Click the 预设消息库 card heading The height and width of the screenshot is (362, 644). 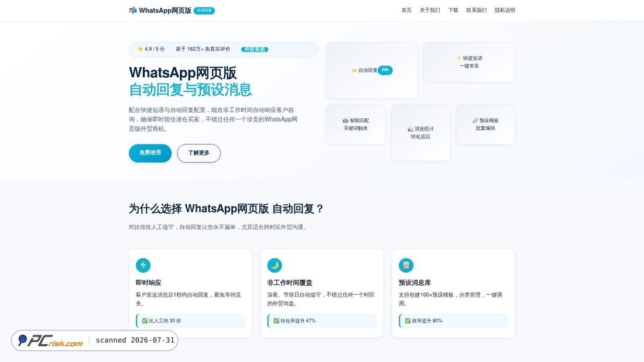[415, 282]
